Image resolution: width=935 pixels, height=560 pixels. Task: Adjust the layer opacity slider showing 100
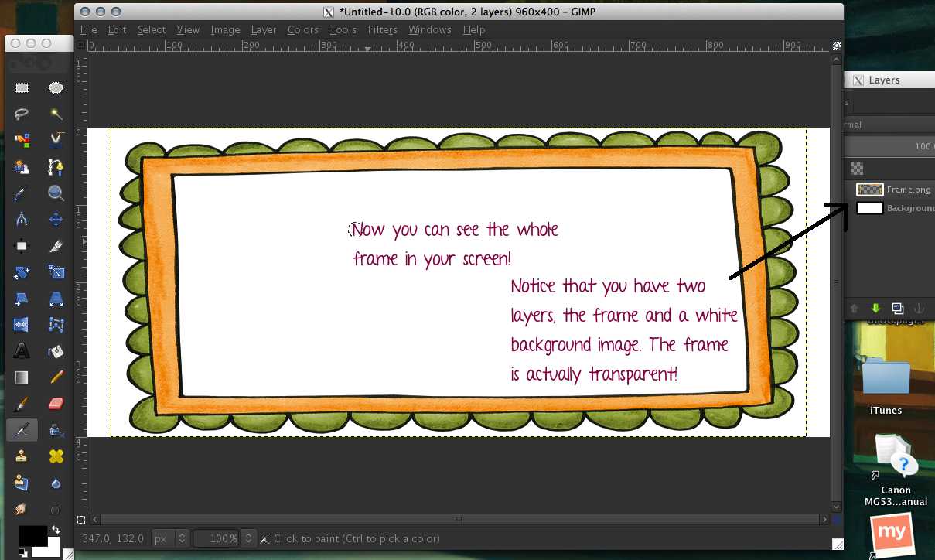click(889, 146)
